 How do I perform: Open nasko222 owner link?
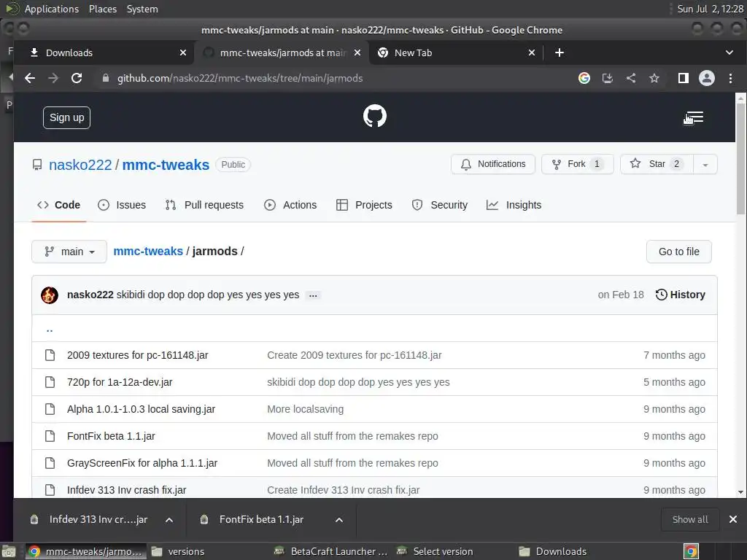(80, 165)
